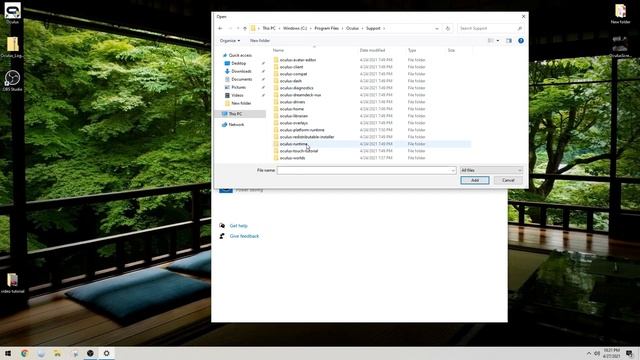Open the Organize dropdown menu

(x=230, y=40)
